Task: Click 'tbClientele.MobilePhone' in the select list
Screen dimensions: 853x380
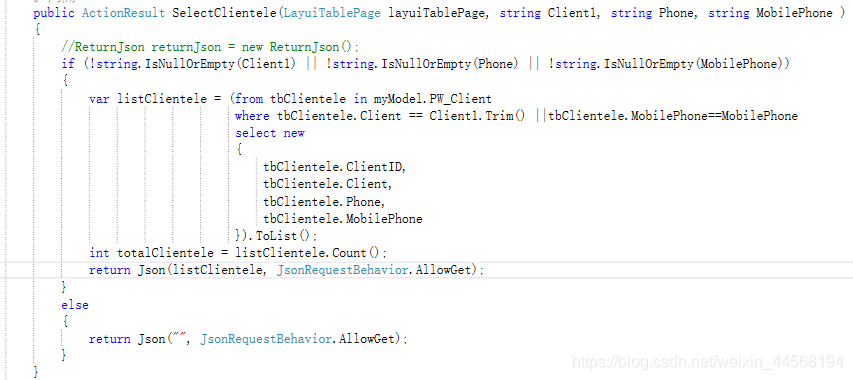Action: point(343,219)
